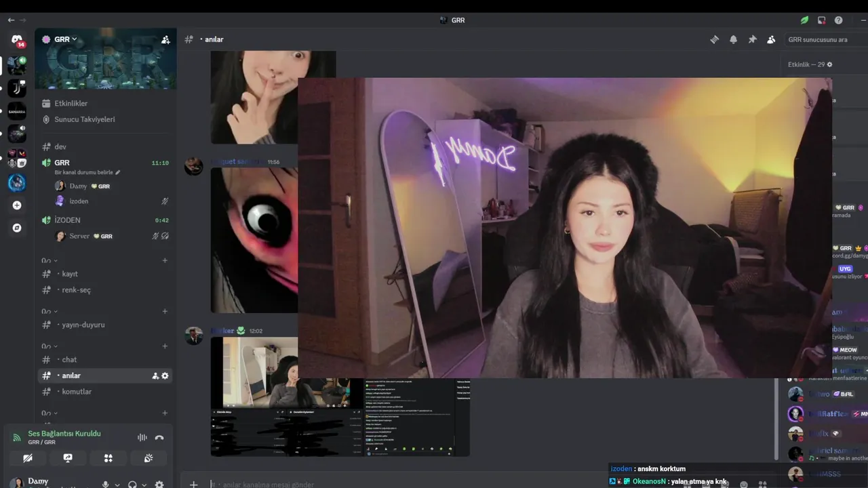Open edit channel gear on anılar
Screen dimensions: 868x488
click(x=165, y=375)
